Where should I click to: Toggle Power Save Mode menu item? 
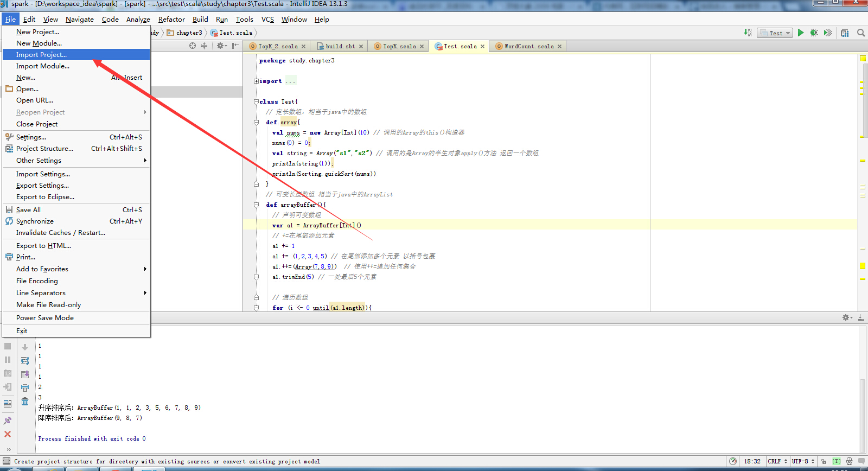click(76, 318)
